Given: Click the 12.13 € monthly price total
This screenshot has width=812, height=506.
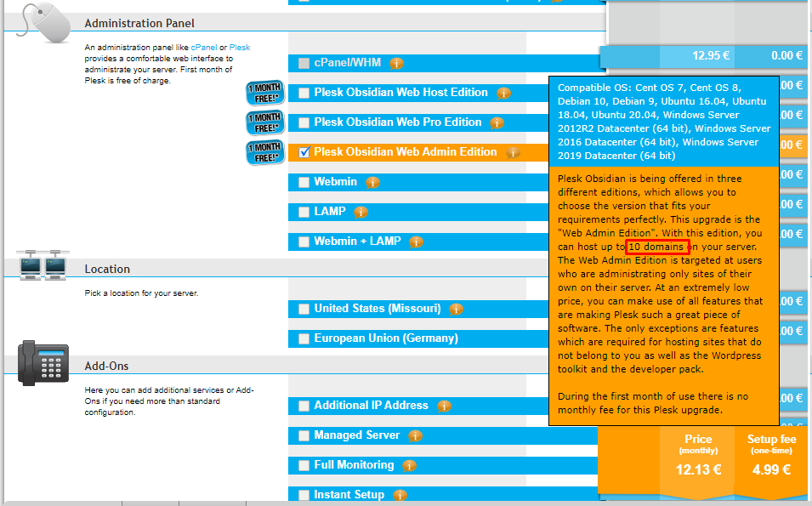Looking at the screenshot, I should [698, 469].
